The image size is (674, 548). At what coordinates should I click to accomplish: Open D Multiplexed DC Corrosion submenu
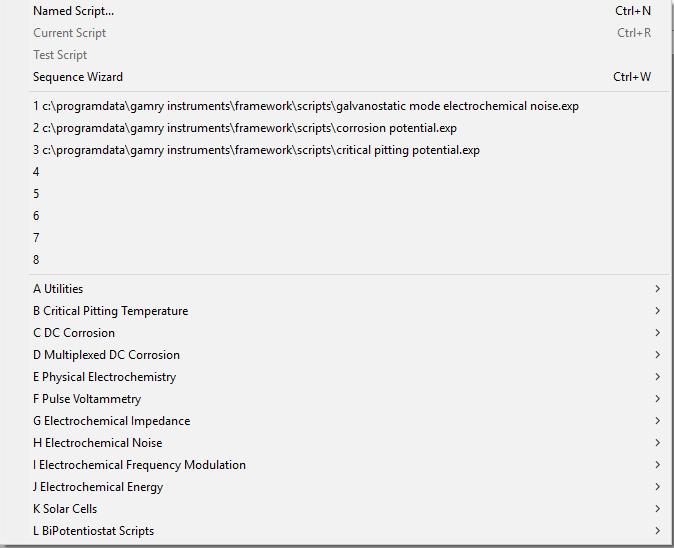tap(106, 355)
